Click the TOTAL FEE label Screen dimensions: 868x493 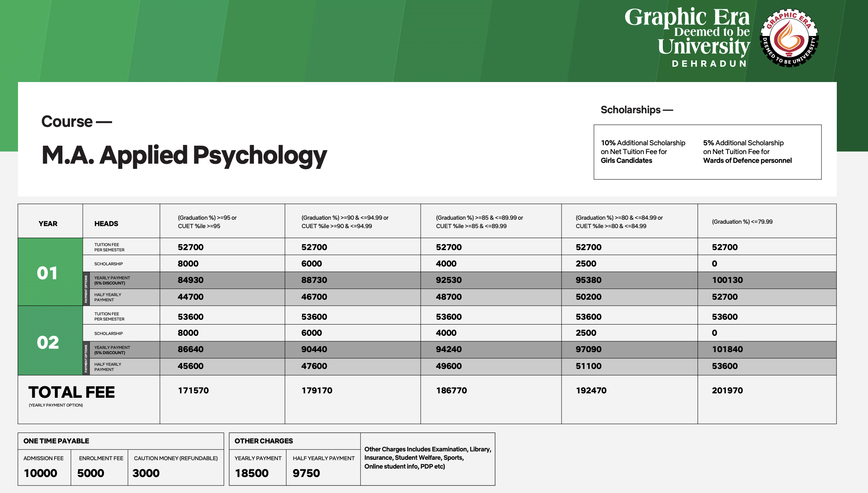click(72, 393)
